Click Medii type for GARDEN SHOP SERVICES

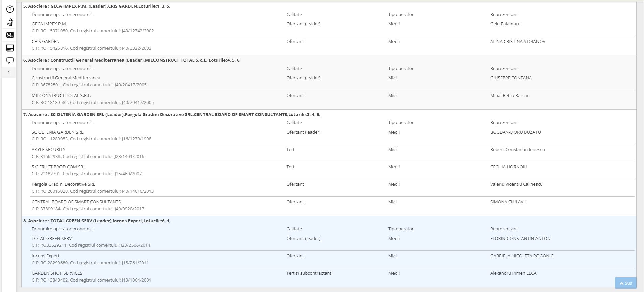[x=394, y=273]
